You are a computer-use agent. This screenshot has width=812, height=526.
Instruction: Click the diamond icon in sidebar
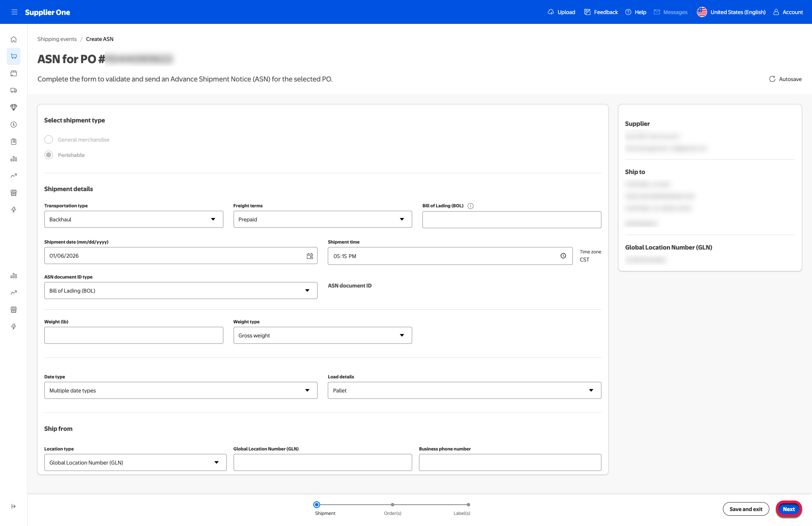pyautogui.click(x=14, y=108)
